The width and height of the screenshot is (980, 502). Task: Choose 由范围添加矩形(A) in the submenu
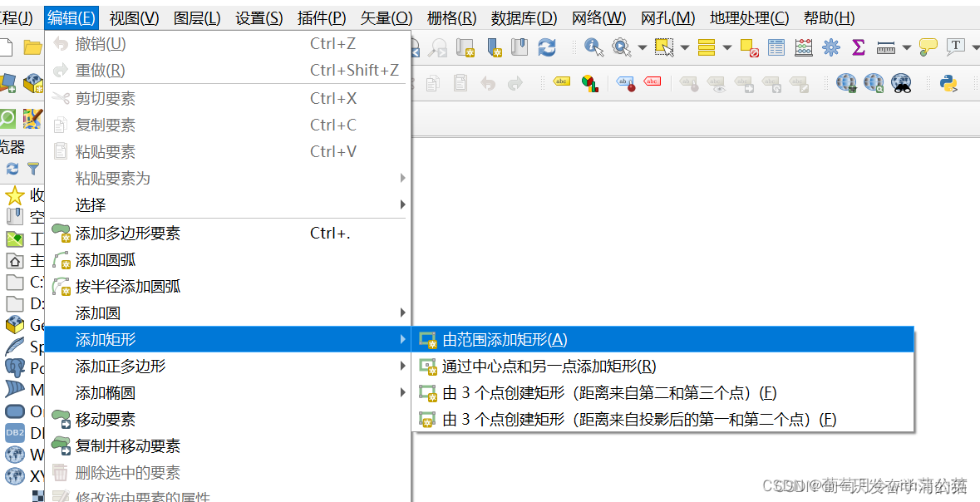tap(662, 339)
